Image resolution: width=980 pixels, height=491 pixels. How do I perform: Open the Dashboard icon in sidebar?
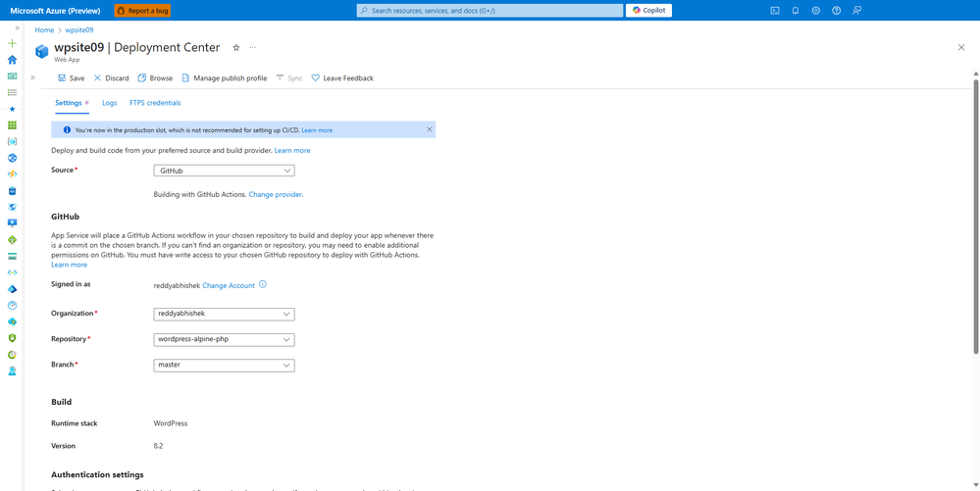coord(12,76)
